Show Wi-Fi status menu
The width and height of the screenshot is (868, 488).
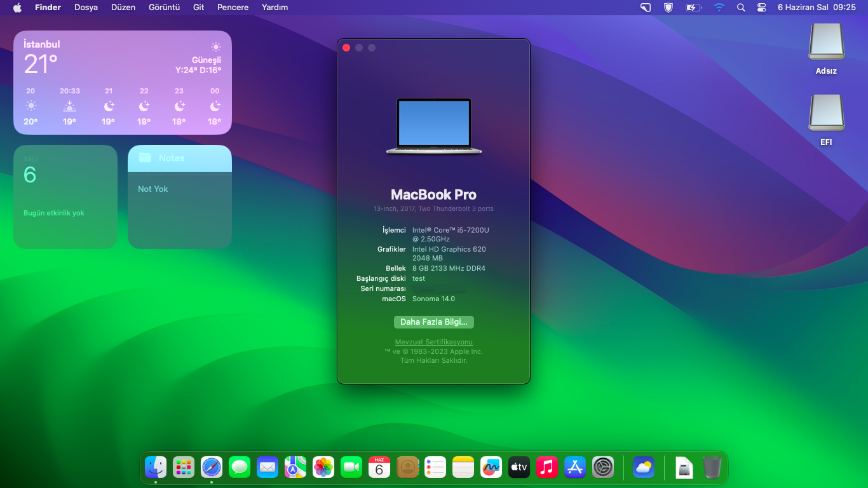coord(719,8)
